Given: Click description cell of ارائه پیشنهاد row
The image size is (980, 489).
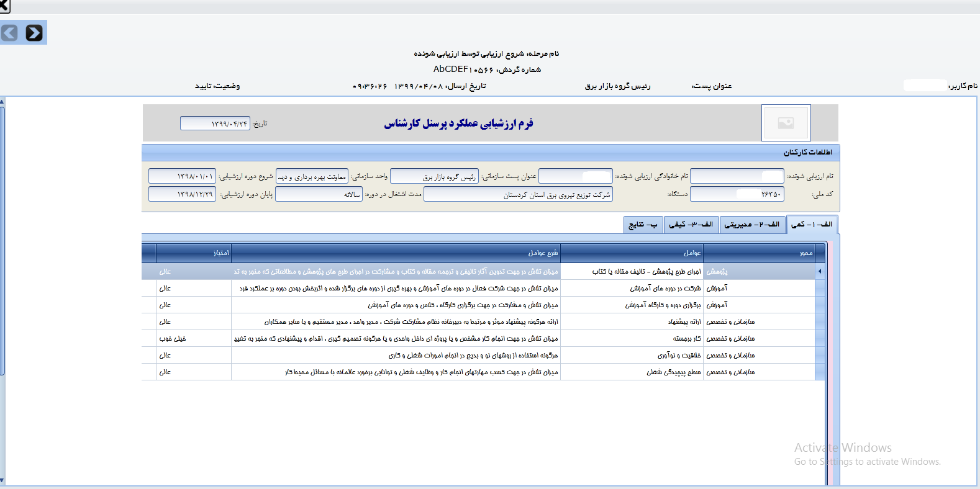Looking at the screenshot, I should tap(396, 321).
